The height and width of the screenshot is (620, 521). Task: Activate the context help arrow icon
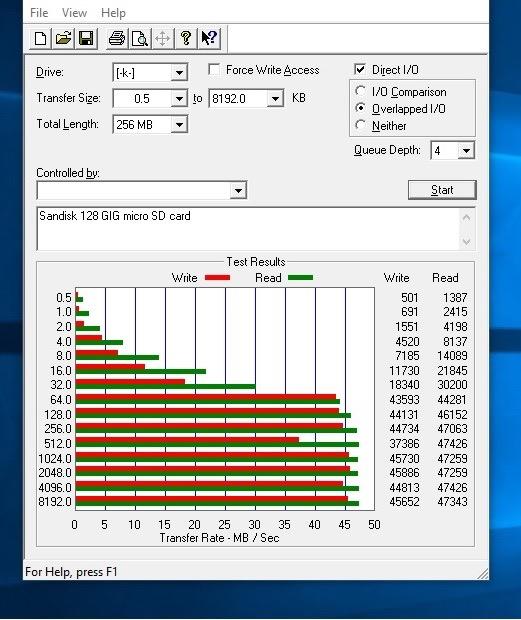pyautogui.click(x=209, y=38)
